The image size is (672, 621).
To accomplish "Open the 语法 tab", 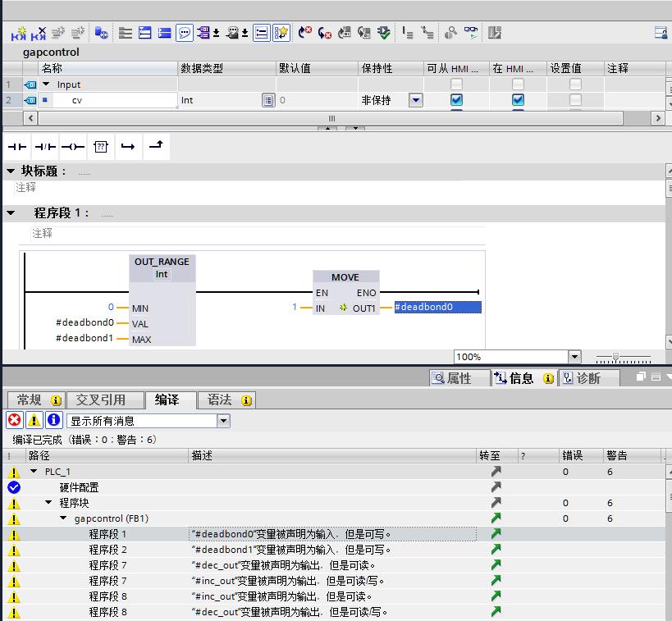I will [x=220, y=400].
